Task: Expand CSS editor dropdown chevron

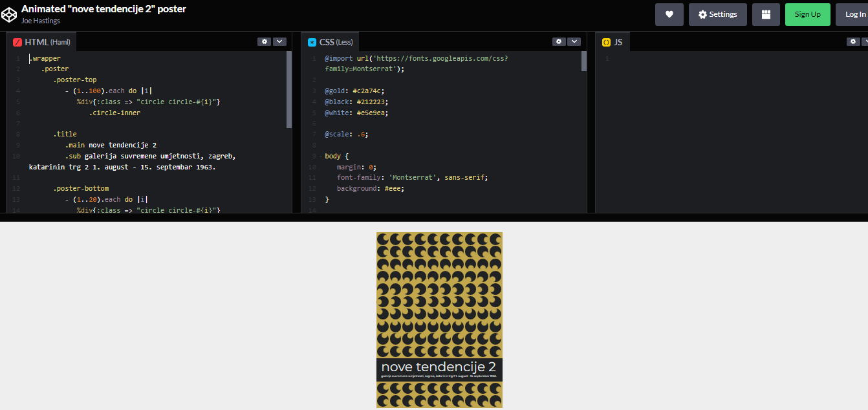Action: (574, 41)
